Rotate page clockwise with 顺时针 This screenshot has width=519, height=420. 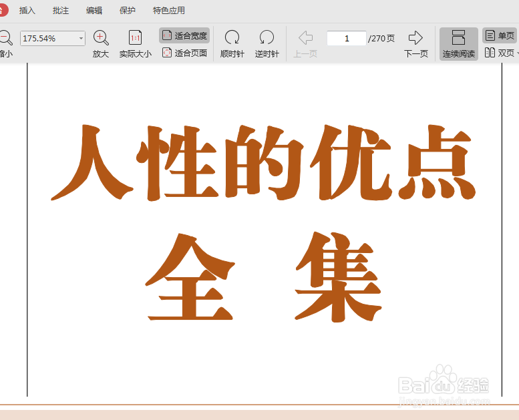pyautogui.click(x=232, y=43)
